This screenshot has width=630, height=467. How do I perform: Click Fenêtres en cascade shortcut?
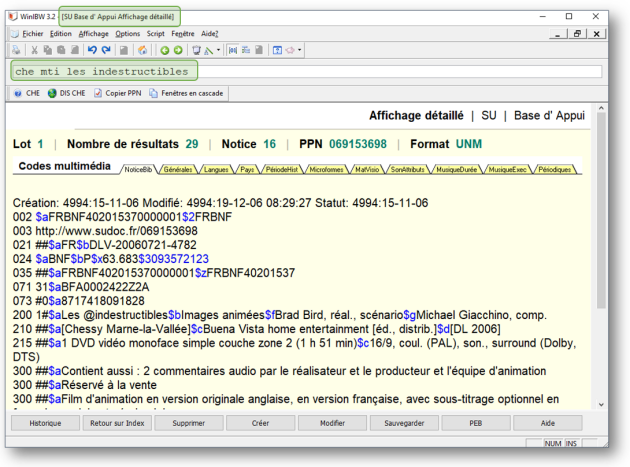(x=186, y=93)
